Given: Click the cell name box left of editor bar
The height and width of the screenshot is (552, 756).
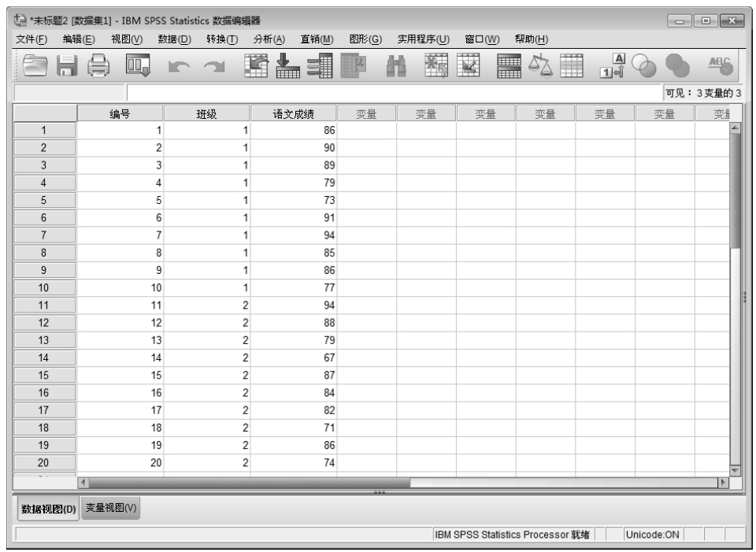Looking at the screenshot, I should [70, 93].
